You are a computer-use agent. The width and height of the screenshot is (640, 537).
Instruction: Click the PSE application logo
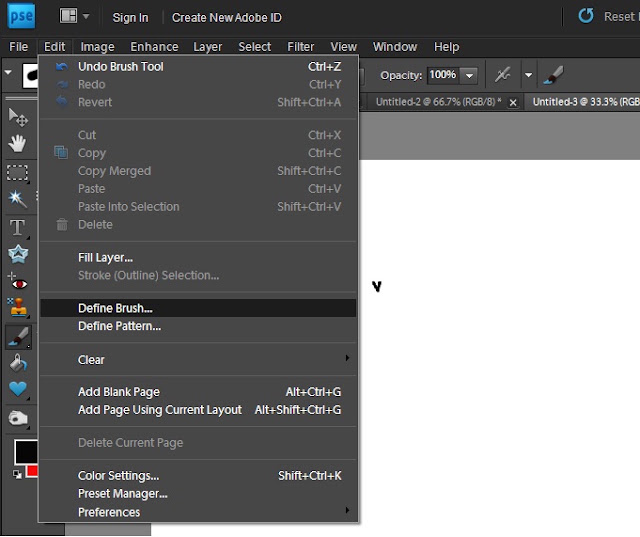point(21,16)
